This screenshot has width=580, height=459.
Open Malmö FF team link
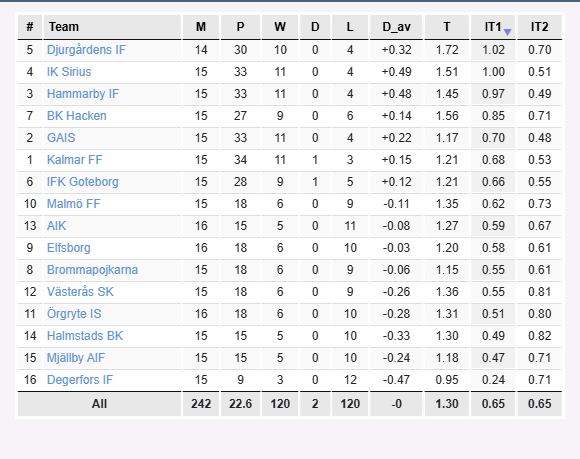[x=74, y=204]
